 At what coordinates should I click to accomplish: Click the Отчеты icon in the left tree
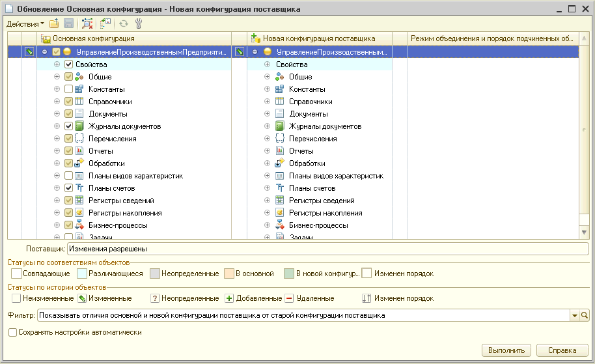point(79,150)
